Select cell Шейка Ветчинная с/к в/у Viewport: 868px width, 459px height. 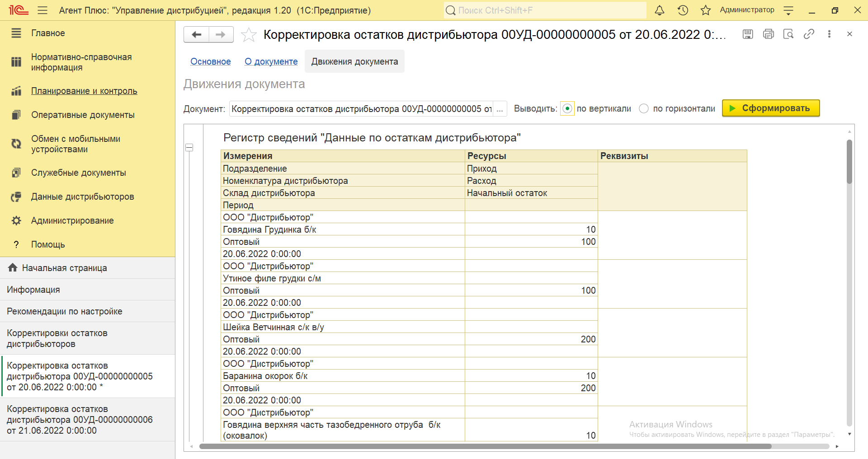click(343, 327)
